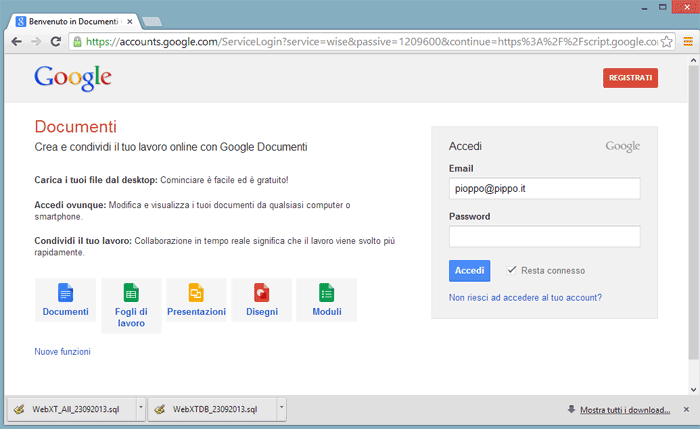Image resolution: width=700 pixels, height=429 pixels.
Task: Click the favicon on the Benvenuto tab
Action: pos(21,21)
